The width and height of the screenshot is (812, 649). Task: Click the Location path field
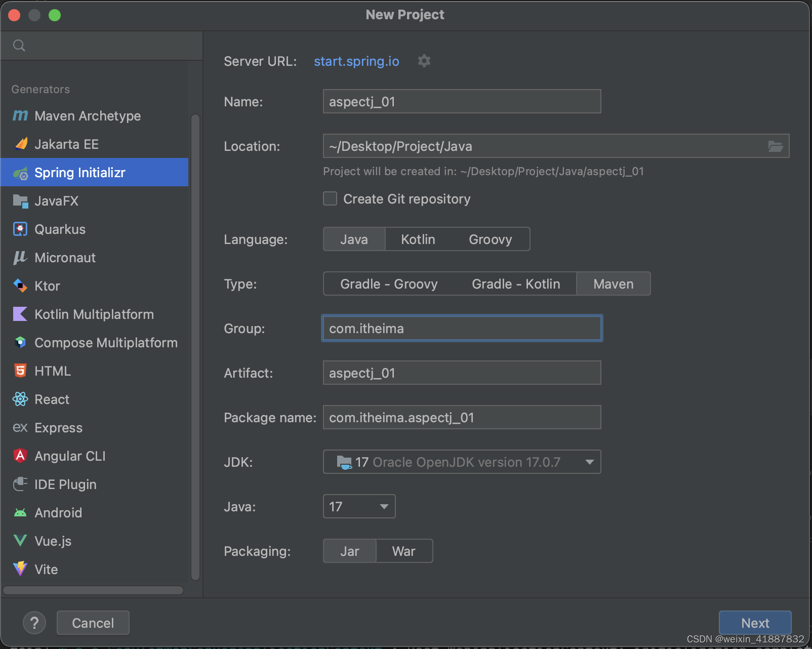point(556,146)
